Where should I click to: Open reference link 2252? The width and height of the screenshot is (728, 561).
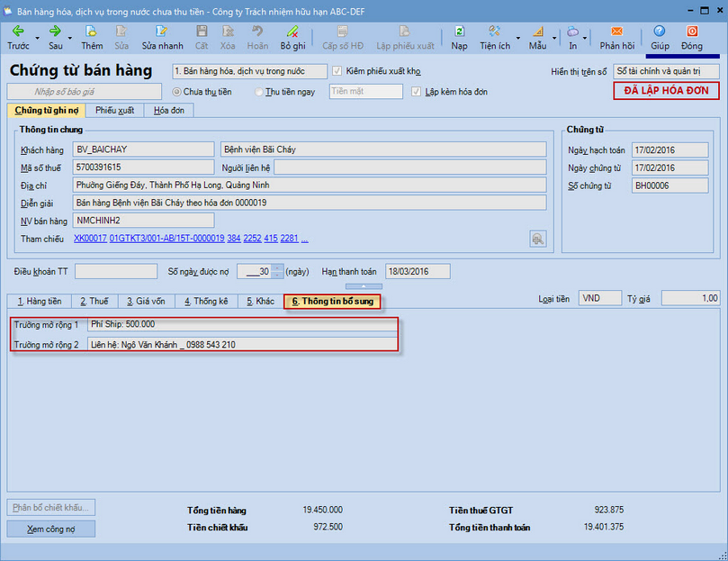[252, 239]
